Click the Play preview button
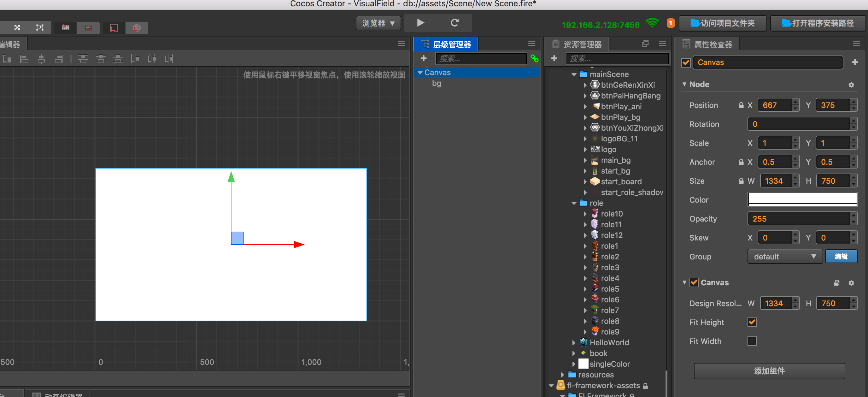This screenshot has width=868, height=397. tap(420, 23)
